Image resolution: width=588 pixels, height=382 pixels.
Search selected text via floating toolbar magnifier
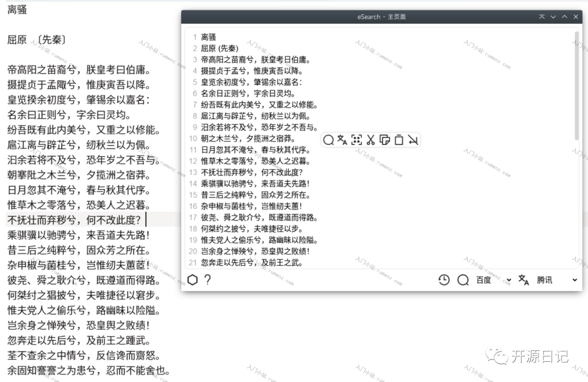(x=328, y=140)
